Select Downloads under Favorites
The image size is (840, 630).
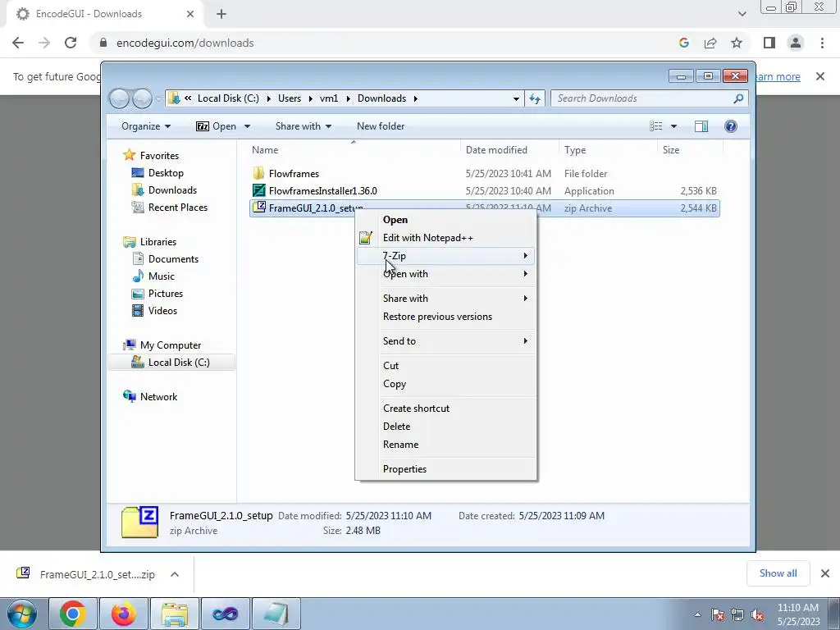pyautogui.click(x=172, y=190)
